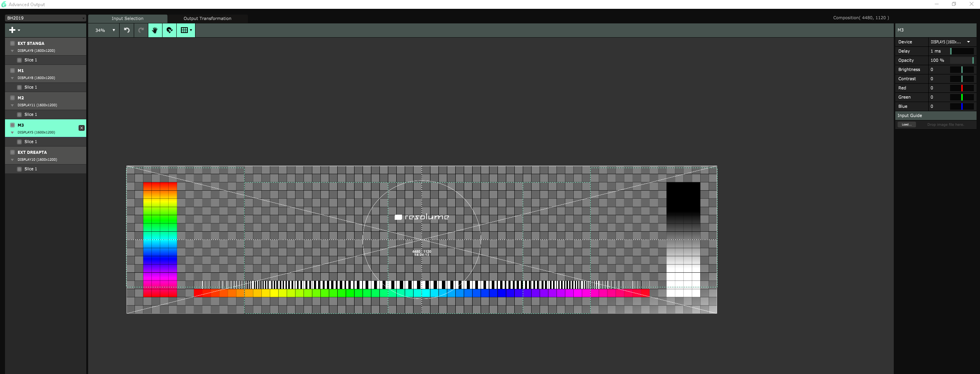Viewport: 980px width, 374px height.
Task: Click the Resolume logo in title bar
Action: coord(4,4)
